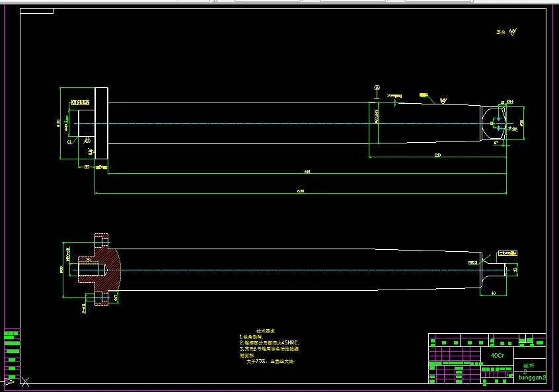Pick the roughness symbol on the taper surface
Image resolution: width=559 pixels, height=392 pixels.
[x=443, y=101]
